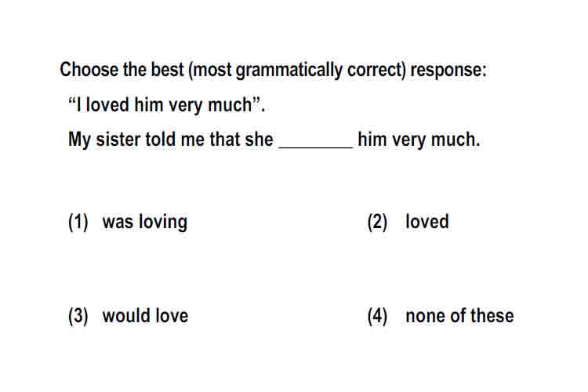
Task: Click the word 'Choose' in the heading
Action: click(x=89, y=70)
